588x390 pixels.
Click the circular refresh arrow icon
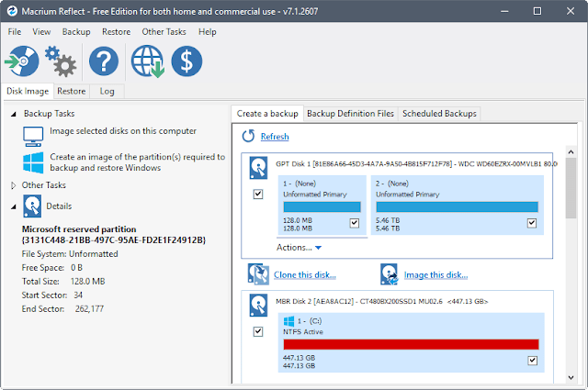[x=248, y=136]
